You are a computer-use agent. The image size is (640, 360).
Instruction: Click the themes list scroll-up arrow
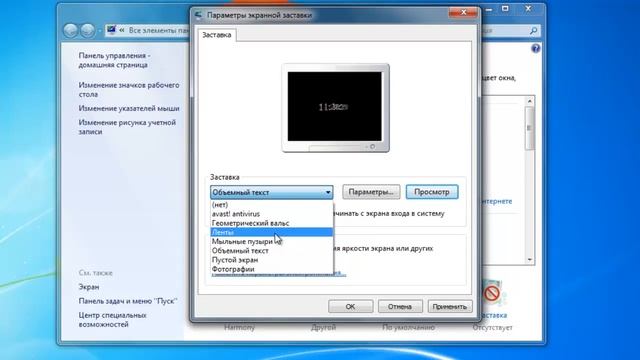(x=529, y=101)
